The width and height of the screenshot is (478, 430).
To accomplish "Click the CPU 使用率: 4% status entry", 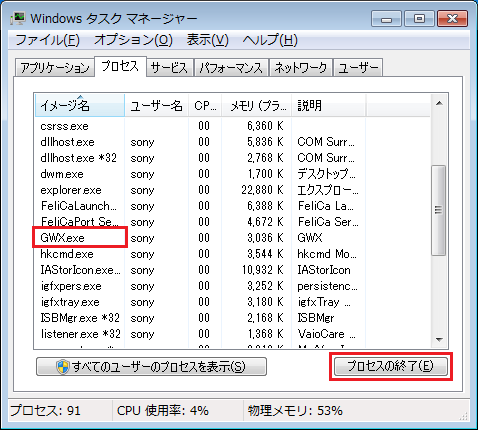I will click(163, 411).
